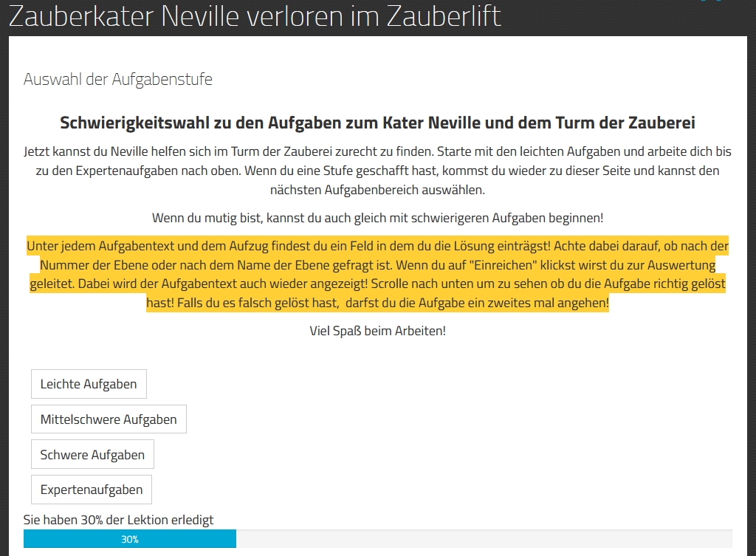
Task: Click the Sie haben 30% der Lektion erledigt text
Action: tap(118, 520)
